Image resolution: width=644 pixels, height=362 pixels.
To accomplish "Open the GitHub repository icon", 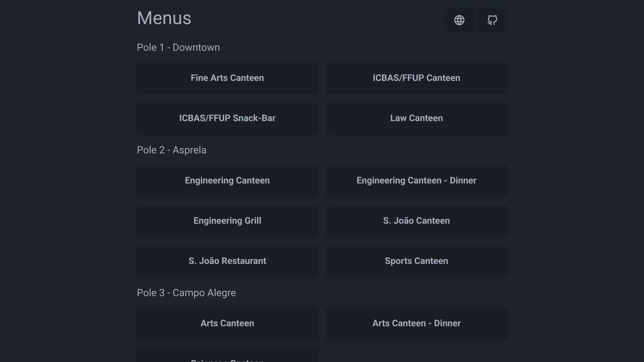I will [492, 20].
